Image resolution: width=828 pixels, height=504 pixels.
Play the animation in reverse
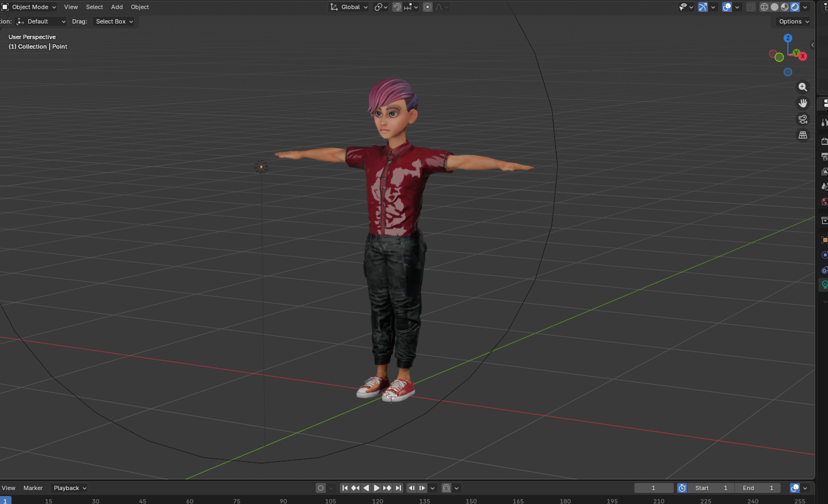[365, 488]
